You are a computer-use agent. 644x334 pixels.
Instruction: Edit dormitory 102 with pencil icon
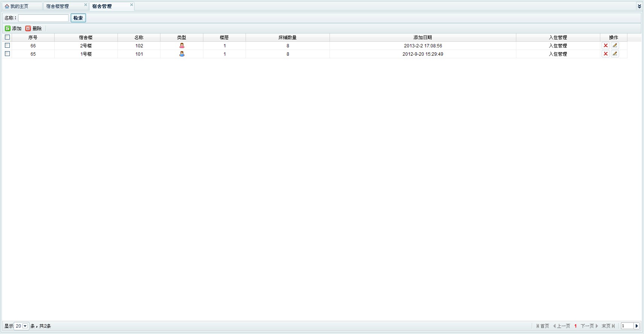615,46
